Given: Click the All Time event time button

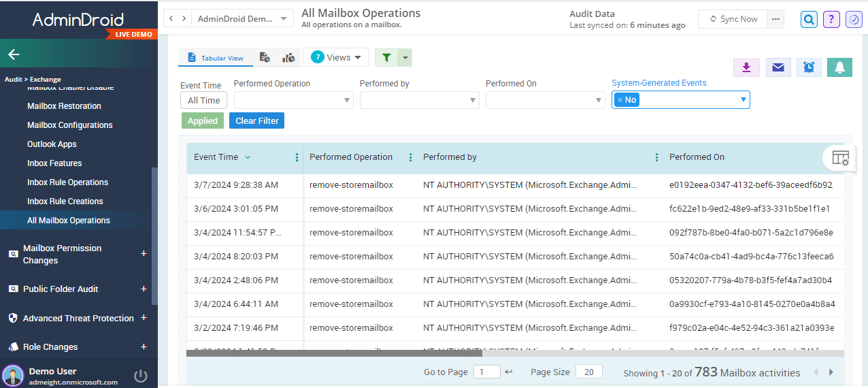Looking at the screenshot, I should (203, 100).
